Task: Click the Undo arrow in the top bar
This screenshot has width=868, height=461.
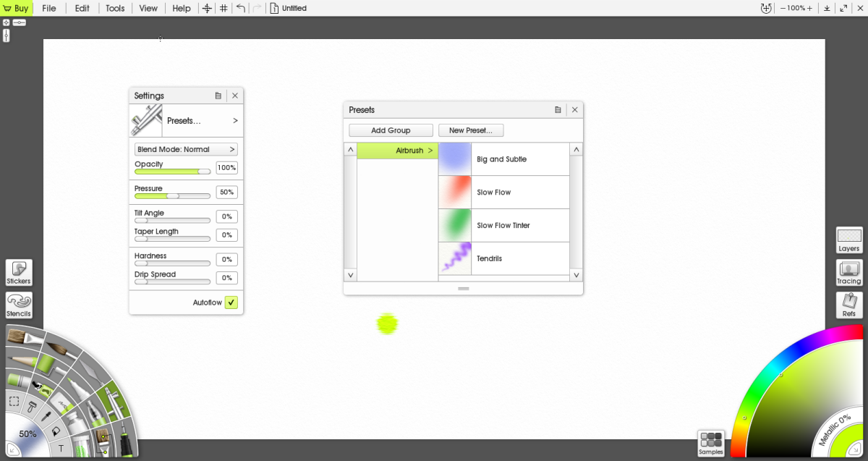Action: tap(241, 8)
